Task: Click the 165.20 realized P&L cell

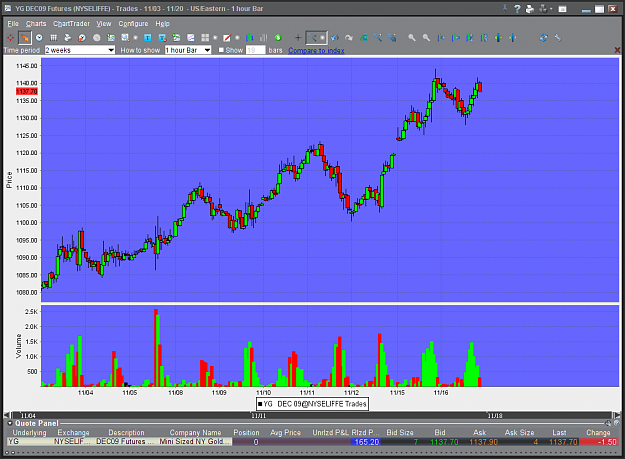Action: (366, 442)
